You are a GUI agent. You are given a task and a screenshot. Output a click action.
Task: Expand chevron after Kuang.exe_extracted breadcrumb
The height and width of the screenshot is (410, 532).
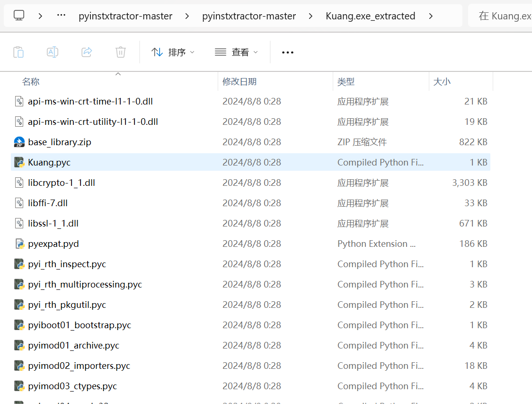[x=430, y=16]
